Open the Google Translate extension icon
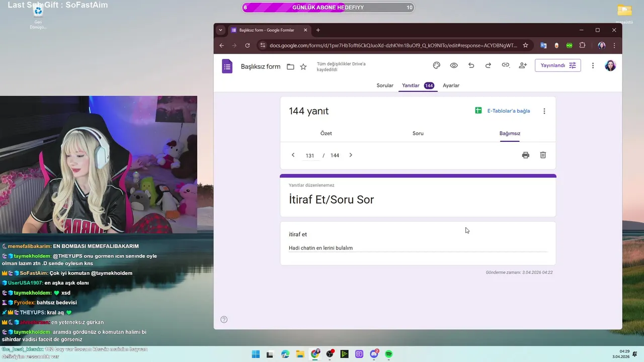 click(543, 45)
